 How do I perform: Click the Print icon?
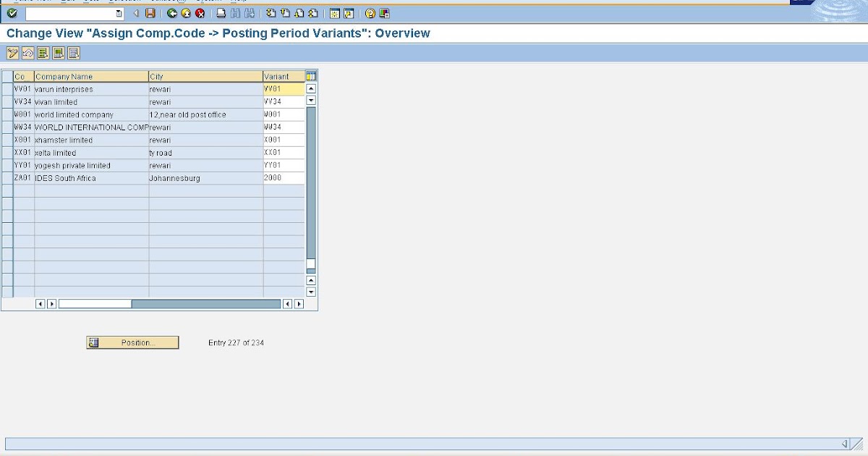click(x=221, y=12)
